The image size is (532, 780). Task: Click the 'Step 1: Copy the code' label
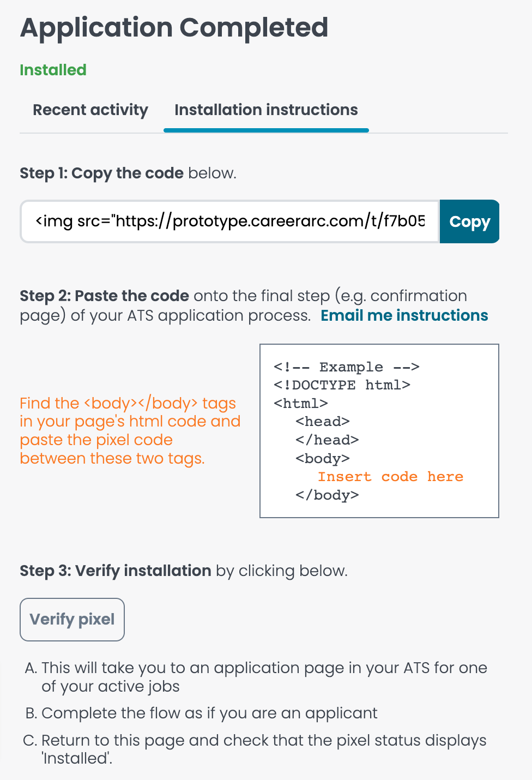point(101,173)
